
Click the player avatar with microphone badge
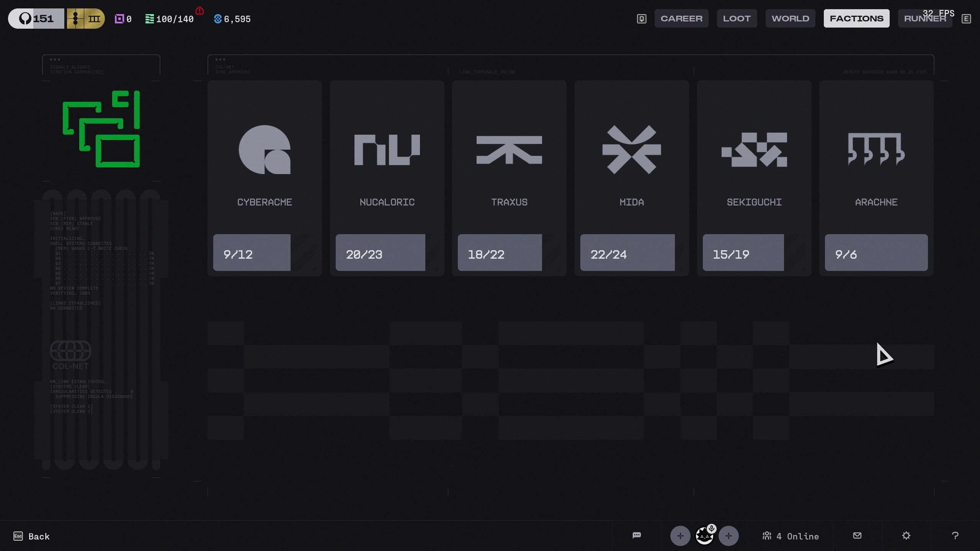point(704,536)
